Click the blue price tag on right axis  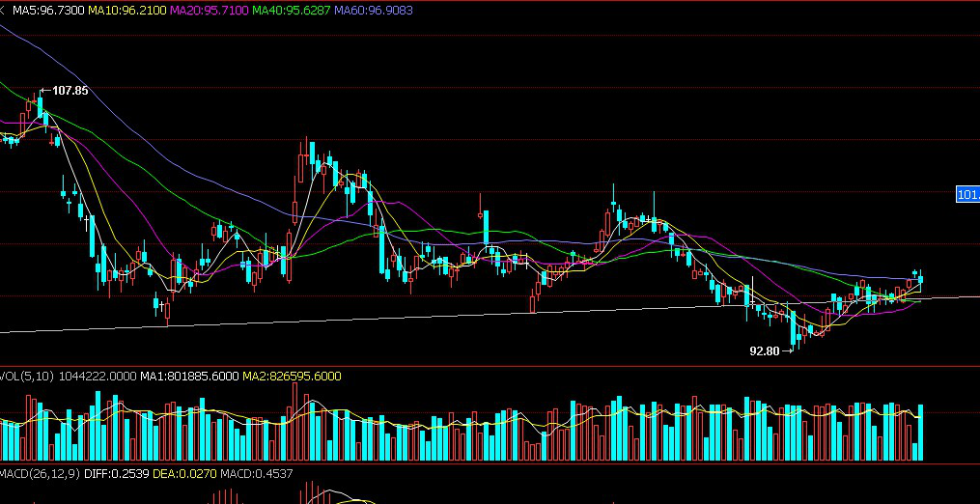coord(968,194)
